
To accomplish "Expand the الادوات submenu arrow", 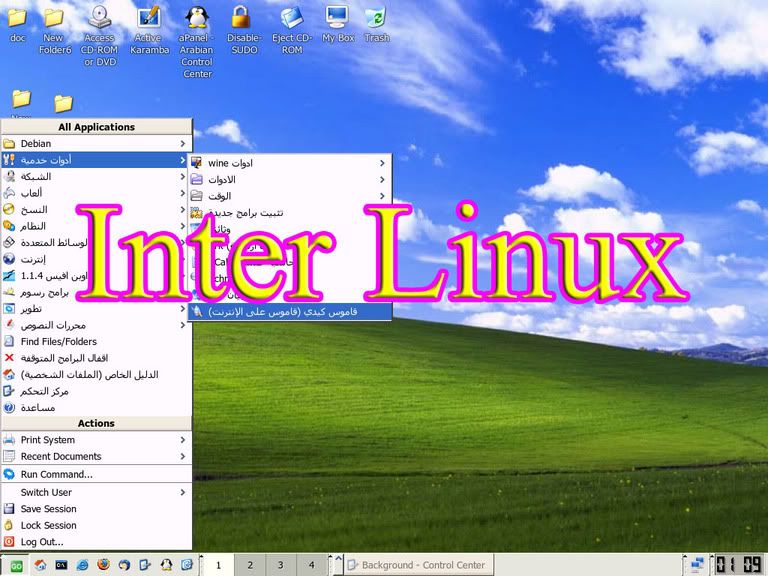I will click(382, 180).
